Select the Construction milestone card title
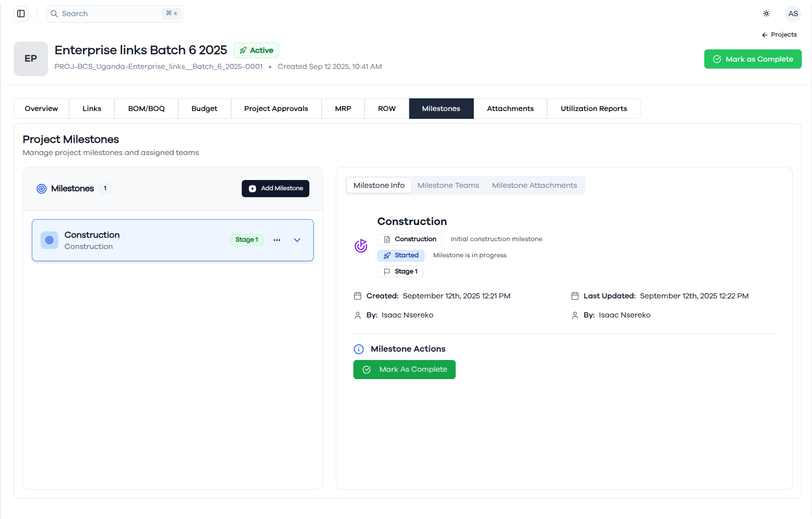Screen dimensions: 812x519 (92, 235)
